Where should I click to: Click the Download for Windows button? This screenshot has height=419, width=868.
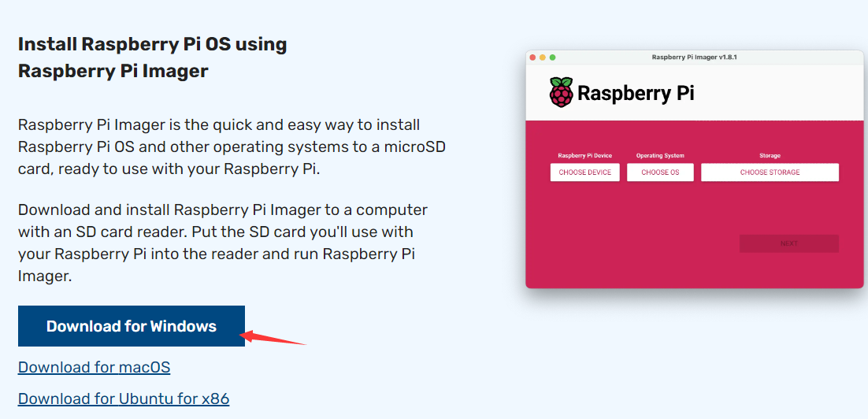tap(131, 326)
